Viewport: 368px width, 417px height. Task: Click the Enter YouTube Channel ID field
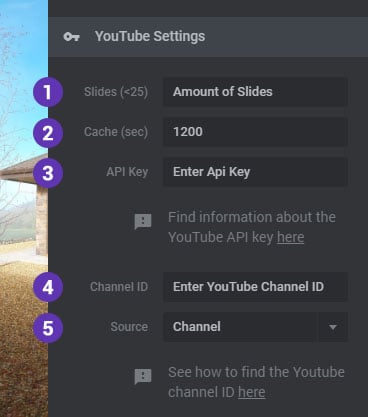[x=255, y=287]
